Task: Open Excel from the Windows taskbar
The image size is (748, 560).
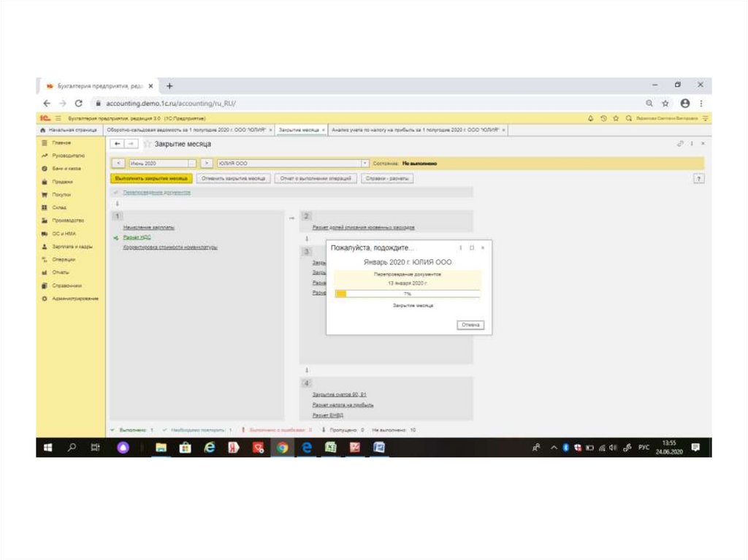Action: [x=330, y=448]
